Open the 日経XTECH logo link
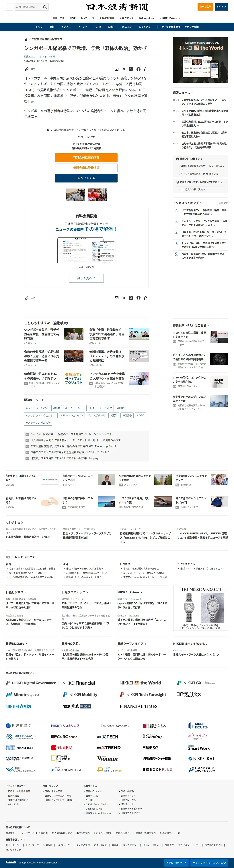 108,737
